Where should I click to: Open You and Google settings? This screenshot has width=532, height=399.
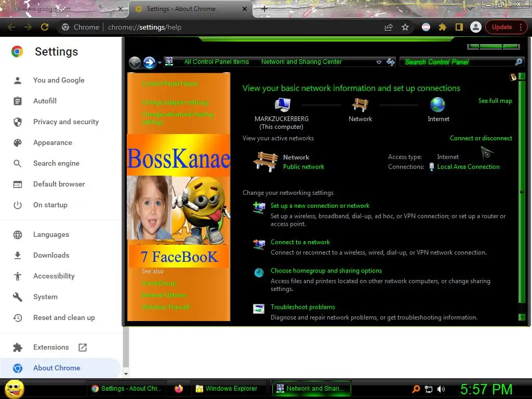(59, 81)
